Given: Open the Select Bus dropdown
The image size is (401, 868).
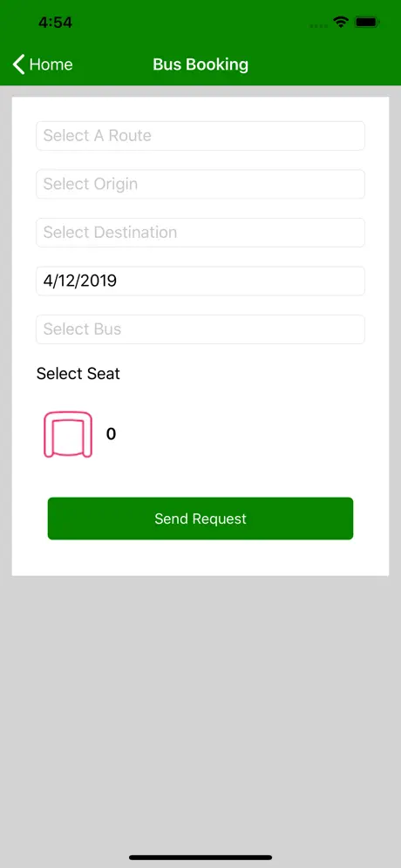Looking at the screenshot, I should click(x=200, y=329).
